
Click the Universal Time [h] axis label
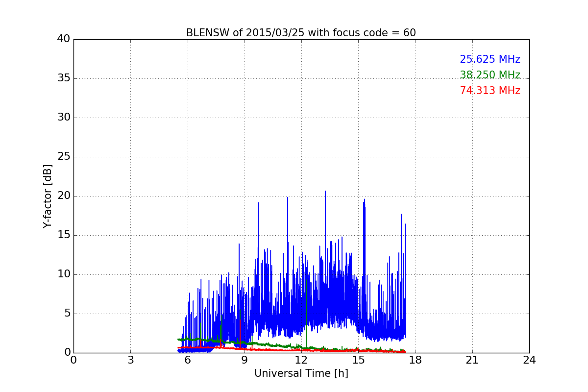301,373
